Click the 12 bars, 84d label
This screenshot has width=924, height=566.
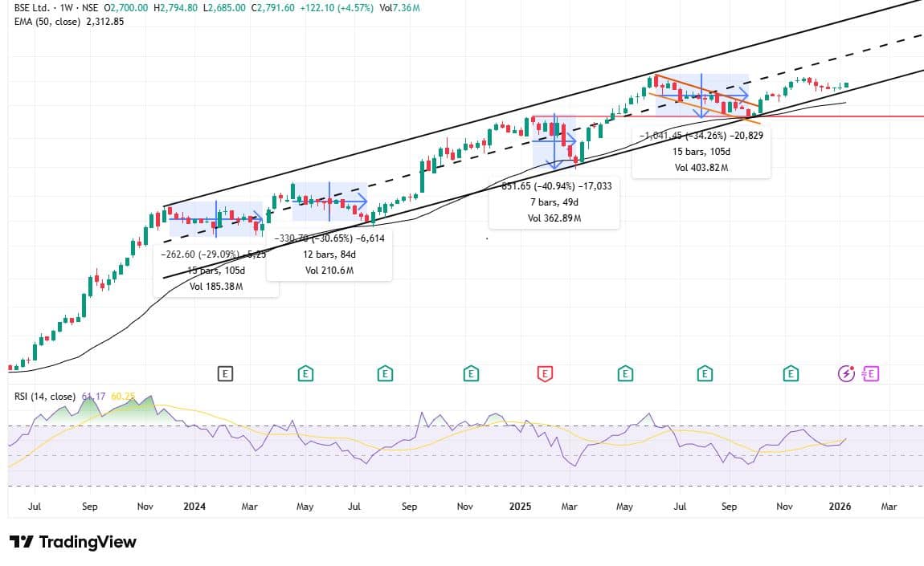(329, 254)
